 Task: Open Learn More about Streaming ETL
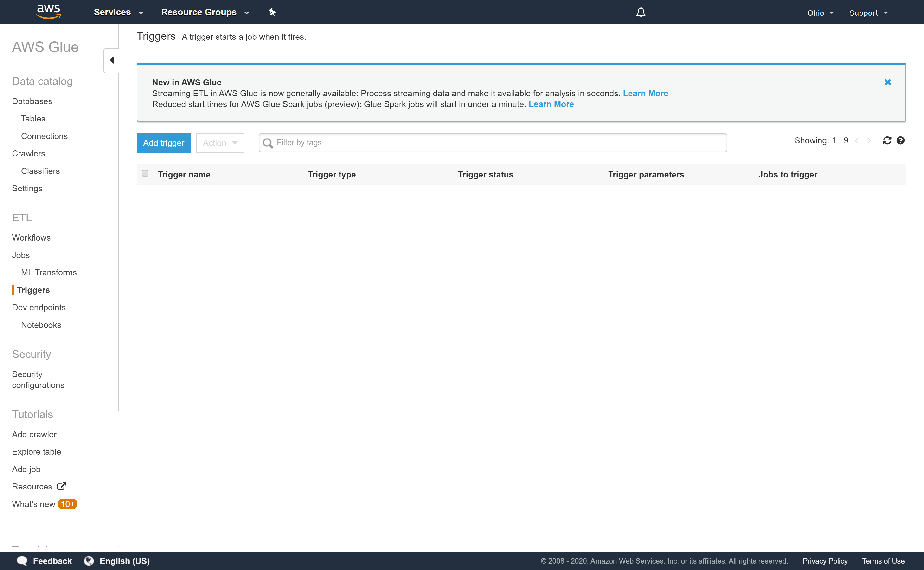pos(645,93)
